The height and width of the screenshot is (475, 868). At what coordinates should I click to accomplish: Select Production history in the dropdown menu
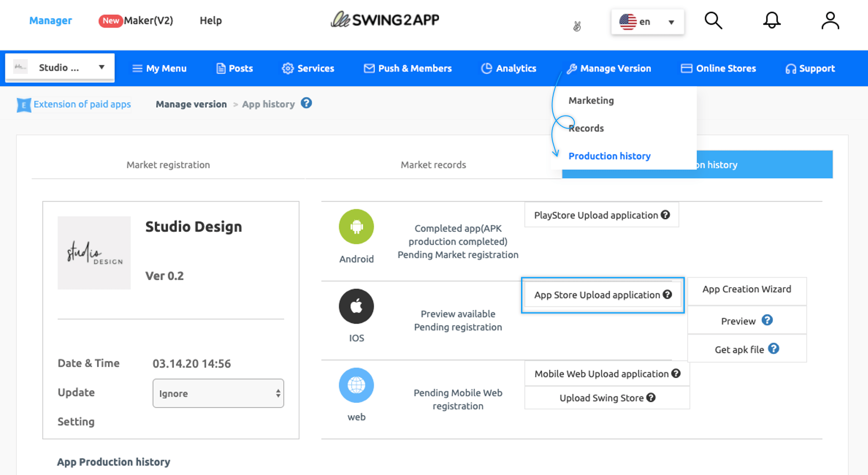tap(609, 156)
